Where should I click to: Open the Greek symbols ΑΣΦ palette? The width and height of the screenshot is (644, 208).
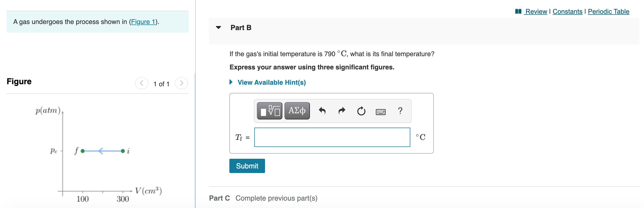click(297, 111)
